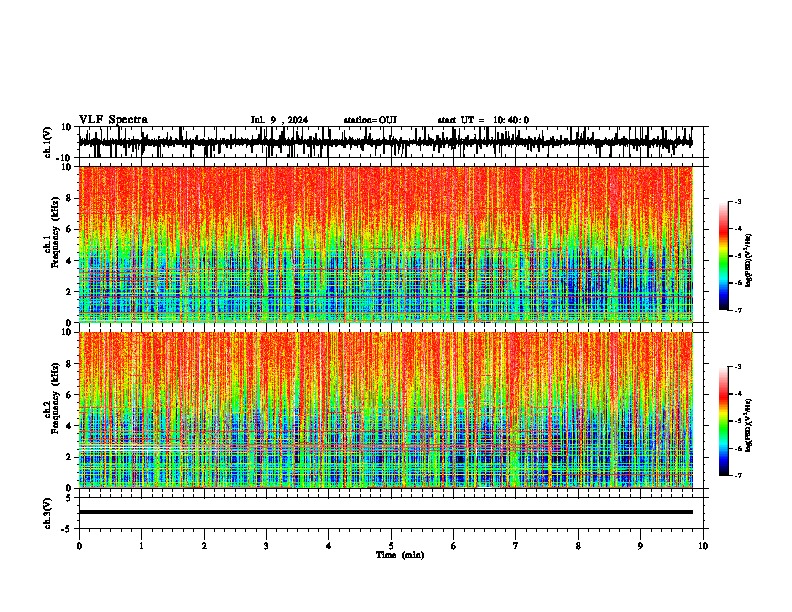Viewport: 792px width, 612px height.
Task: Click the ch.1 "Frequency (kHz)" axis label
Action: [55, 233]
